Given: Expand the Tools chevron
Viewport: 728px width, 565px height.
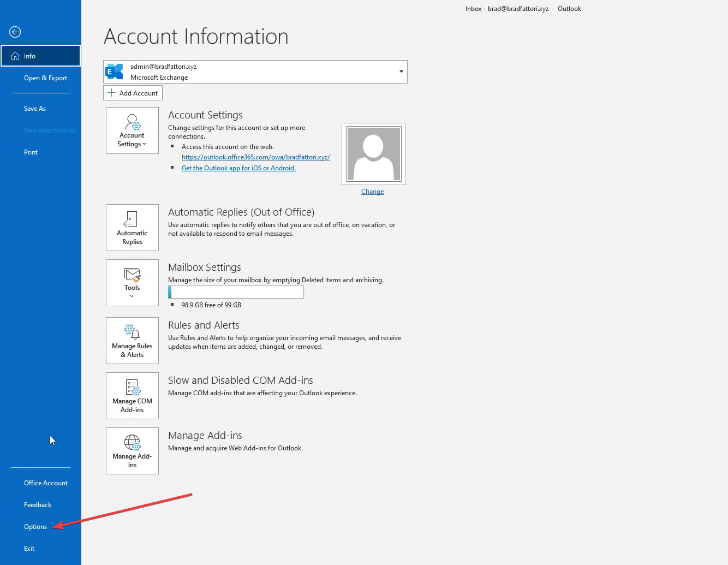Looking at the screenshot, I should coord(132,296).
